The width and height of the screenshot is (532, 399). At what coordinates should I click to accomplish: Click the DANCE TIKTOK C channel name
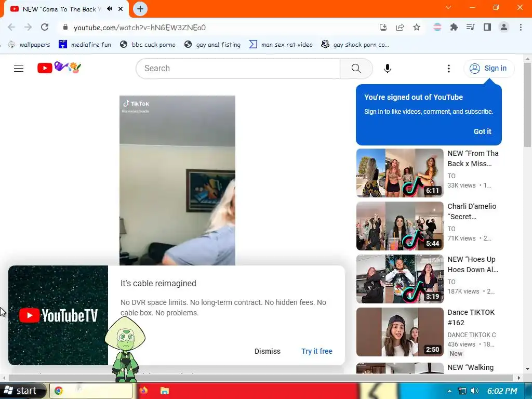472,335
